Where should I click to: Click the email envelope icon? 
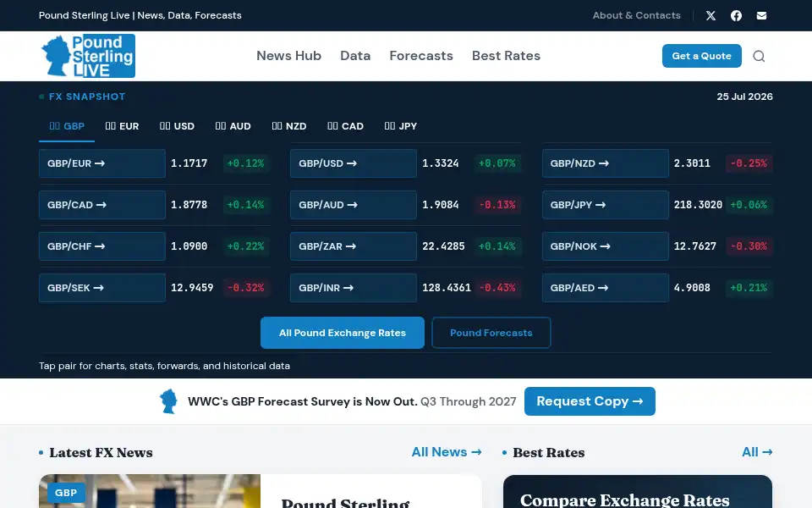(761, 15)
